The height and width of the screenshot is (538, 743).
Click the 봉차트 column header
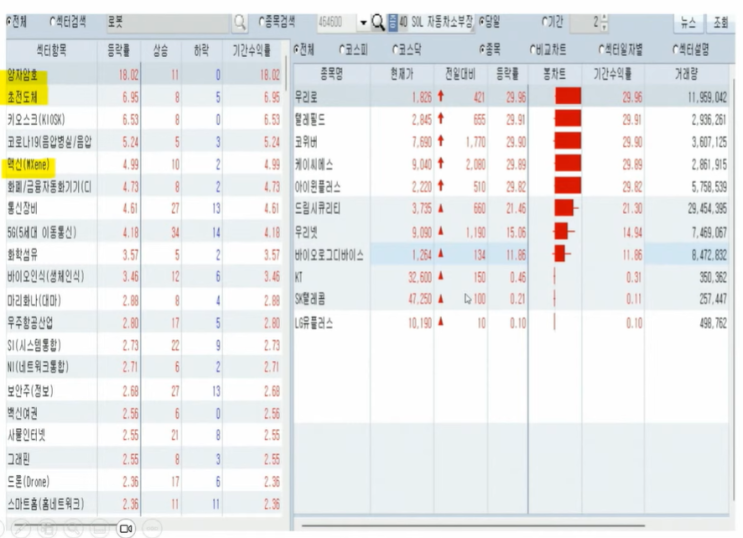click(554, 74)
